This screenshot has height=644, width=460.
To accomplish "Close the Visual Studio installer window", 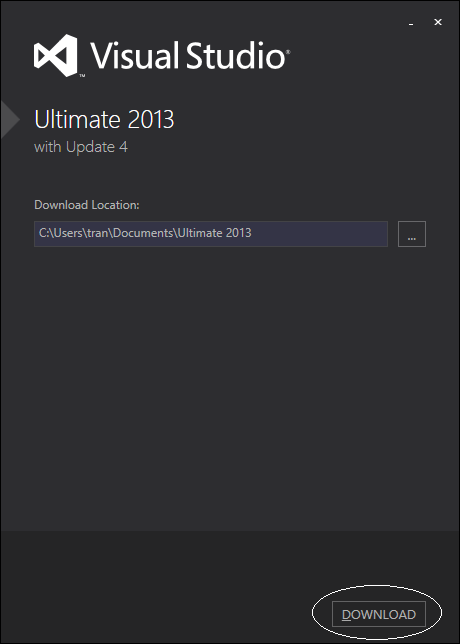I will point(438,22).
